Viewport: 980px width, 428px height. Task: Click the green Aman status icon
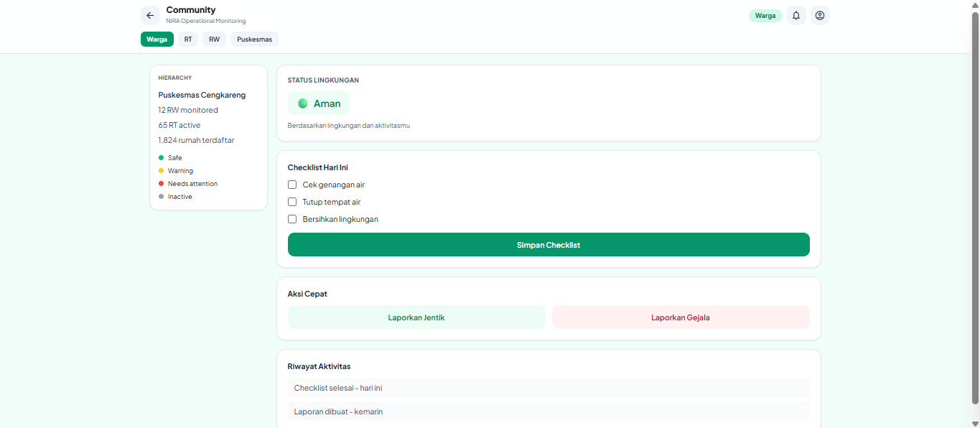(303, 103)
